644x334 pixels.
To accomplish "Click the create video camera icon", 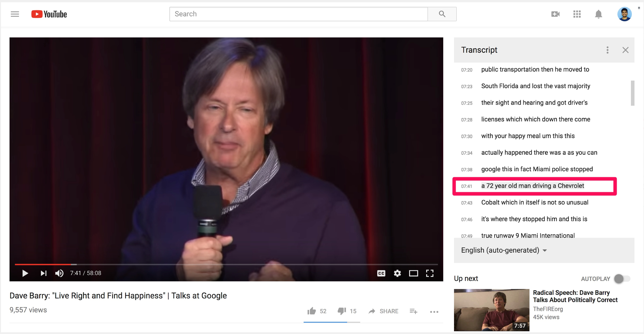I will click(x=555, y=14).
